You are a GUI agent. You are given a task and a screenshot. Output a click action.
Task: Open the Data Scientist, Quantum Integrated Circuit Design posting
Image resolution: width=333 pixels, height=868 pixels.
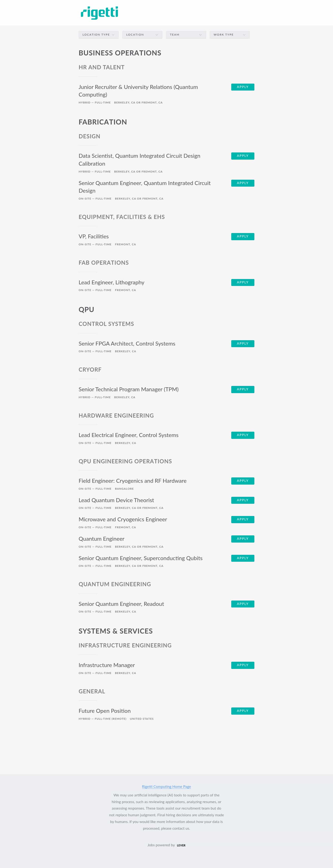click(x=139, y=156)
